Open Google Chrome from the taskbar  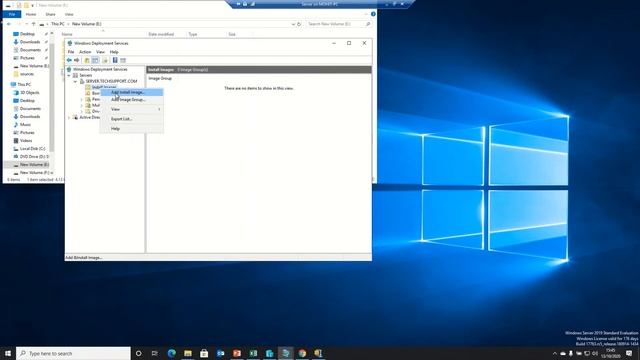302,353
